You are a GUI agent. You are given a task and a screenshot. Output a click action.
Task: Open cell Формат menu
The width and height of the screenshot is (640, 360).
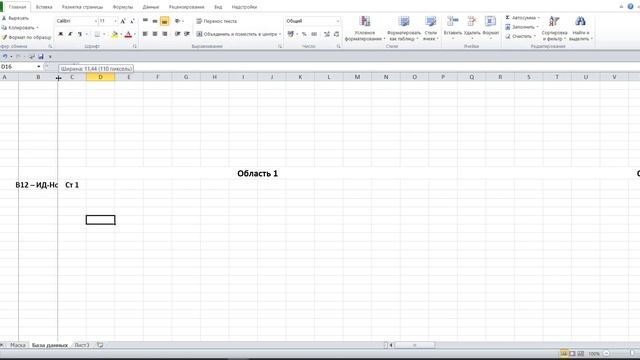[x=491, y=27]
